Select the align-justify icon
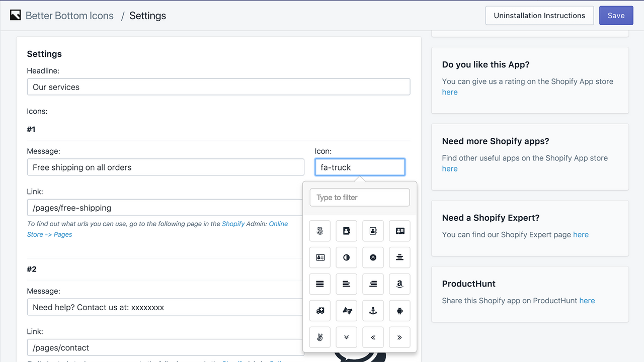The height and width of the screenshot is (362, 644). (x=320, y=284)
